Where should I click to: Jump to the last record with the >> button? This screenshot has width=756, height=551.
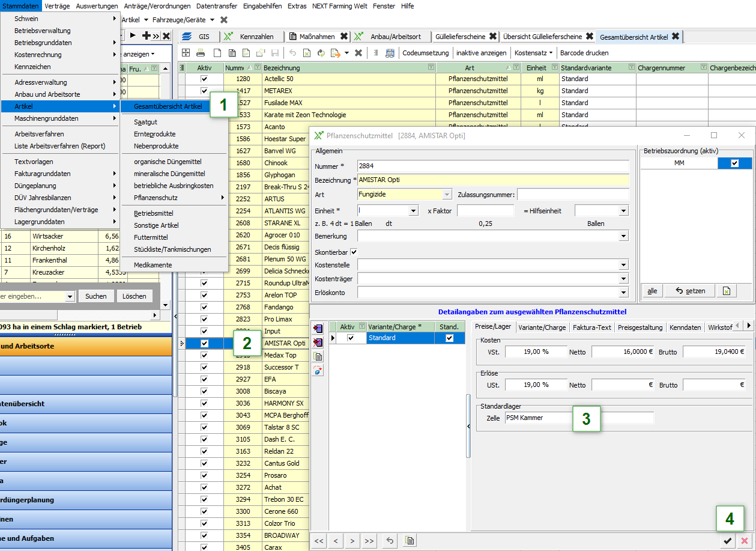pos(369,541)
